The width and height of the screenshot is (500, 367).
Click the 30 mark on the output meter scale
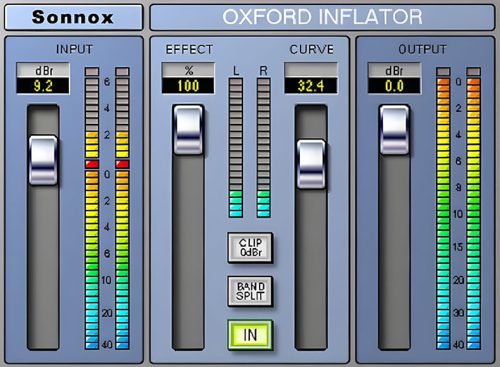pos(459,313)
